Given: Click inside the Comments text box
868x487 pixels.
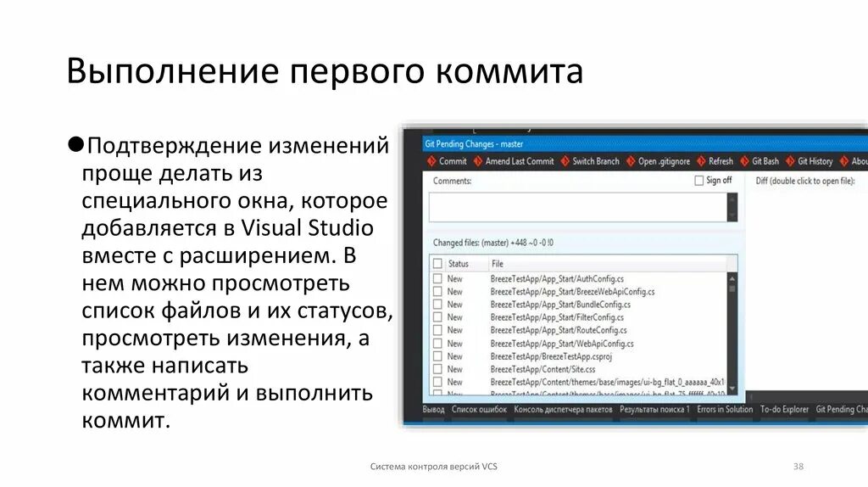Looking at the screenshot, I should pos(578,208).
